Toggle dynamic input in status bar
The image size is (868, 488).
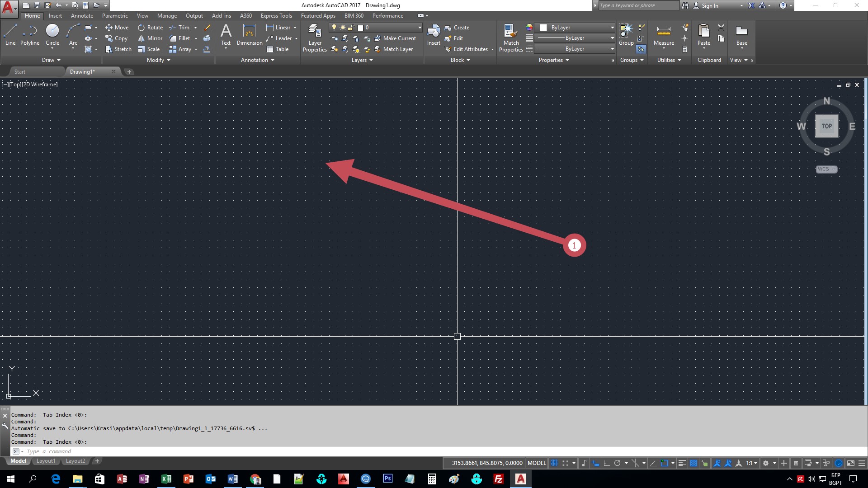595,463
